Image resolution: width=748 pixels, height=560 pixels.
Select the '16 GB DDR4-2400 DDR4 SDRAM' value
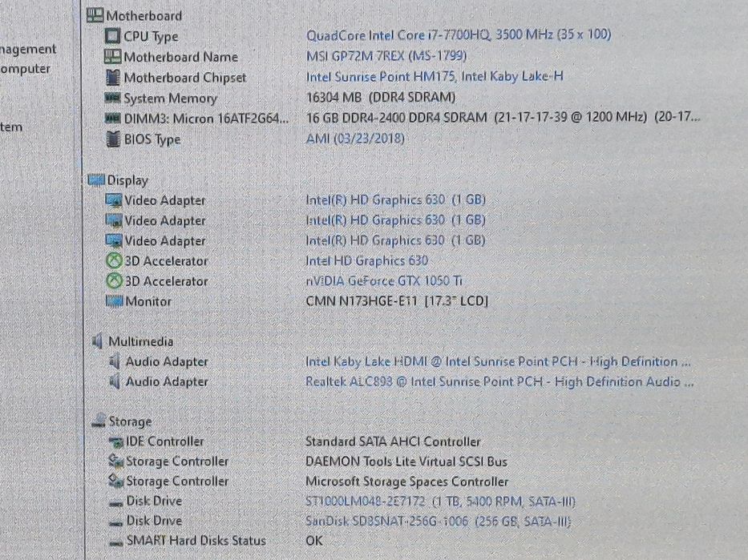point(396,117)
